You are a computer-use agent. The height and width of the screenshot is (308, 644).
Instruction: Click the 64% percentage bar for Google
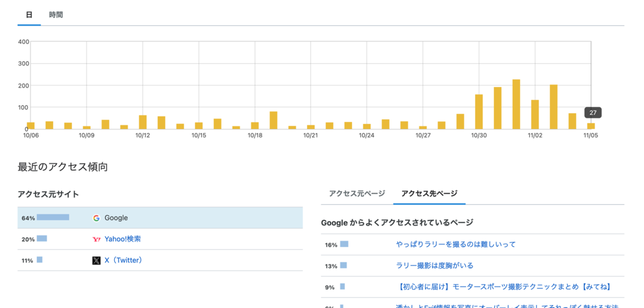point(53,217)
